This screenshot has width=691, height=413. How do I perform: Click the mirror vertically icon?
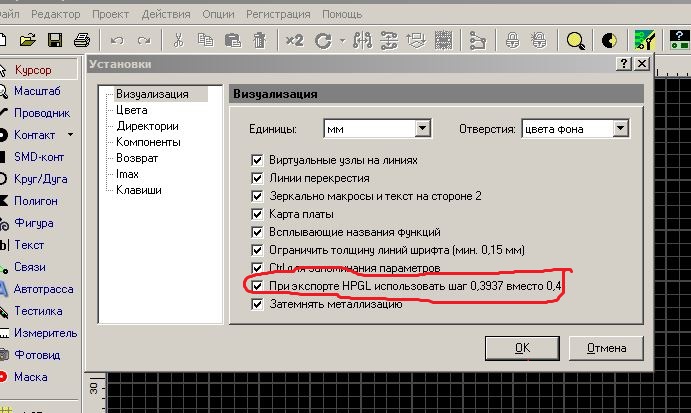click(389, 41)
